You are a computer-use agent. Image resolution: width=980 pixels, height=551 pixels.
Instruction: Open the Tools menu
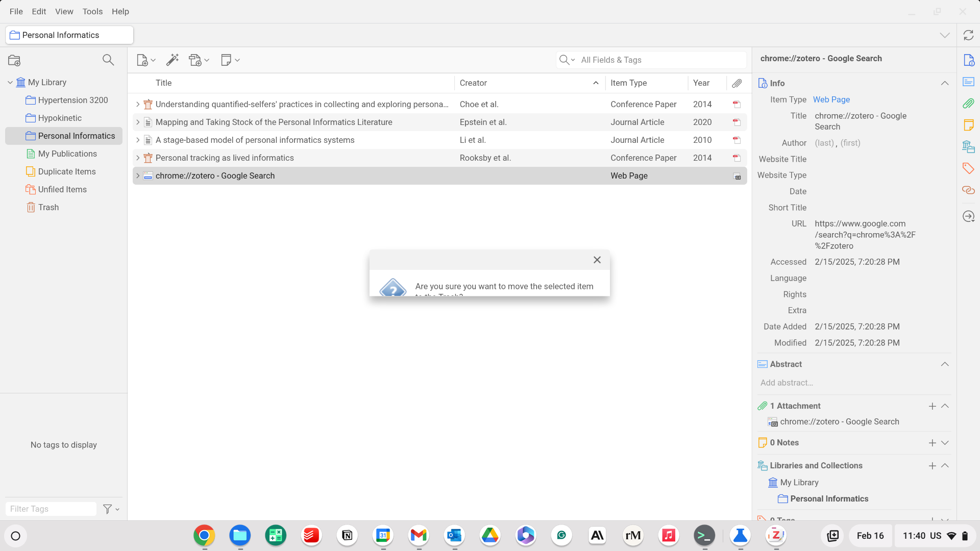92,11
